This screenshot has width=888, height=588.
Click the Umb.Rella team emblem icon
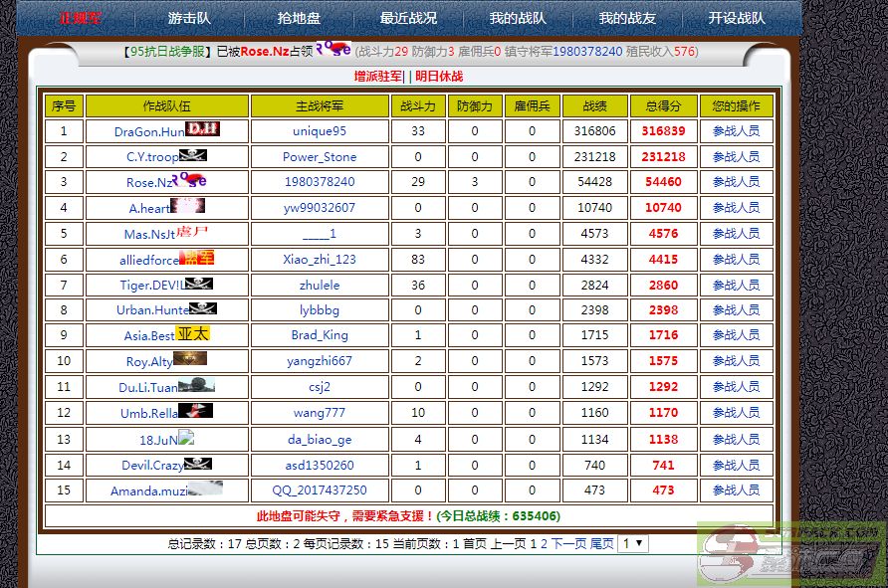tap(196, 411)
